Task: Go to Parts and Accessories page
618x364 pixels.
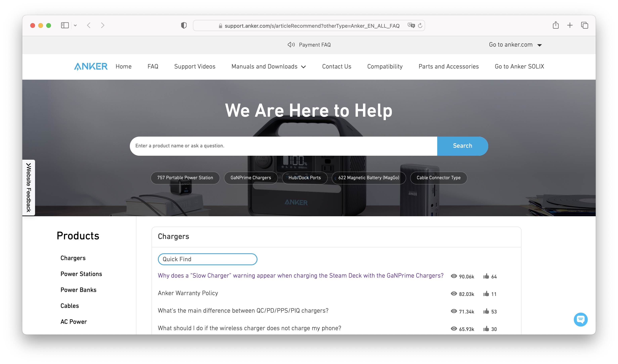Action: coord(449,67)
